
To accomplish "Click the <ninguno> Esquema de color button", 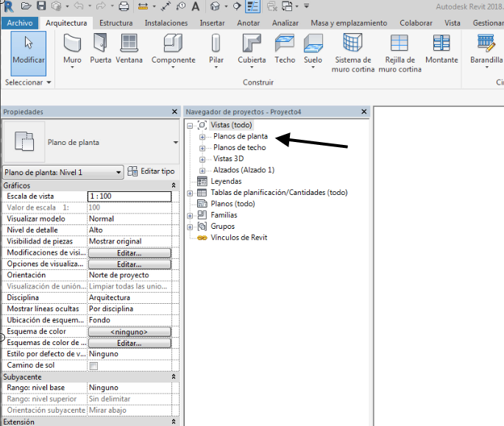I will point(129,332).
